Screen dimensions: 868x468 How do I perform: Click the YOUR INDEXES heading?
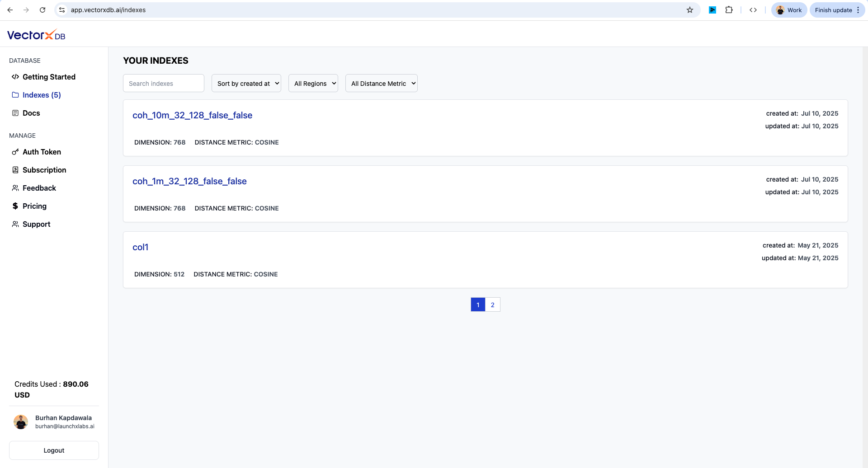coord(156,61)
